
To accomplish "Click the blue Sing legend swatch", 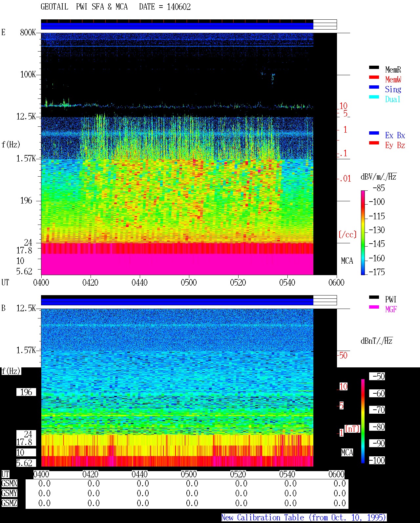I will 374,87.
